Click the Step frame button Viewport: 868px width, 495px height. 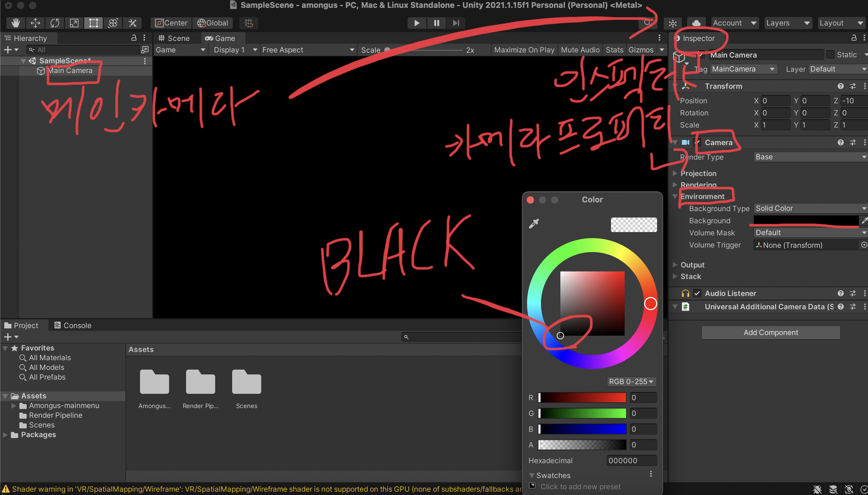coord(456,23)
